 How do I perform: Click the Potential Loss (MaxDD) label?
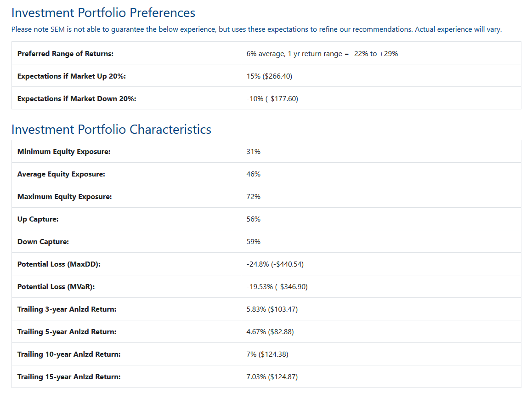(59, 264)
